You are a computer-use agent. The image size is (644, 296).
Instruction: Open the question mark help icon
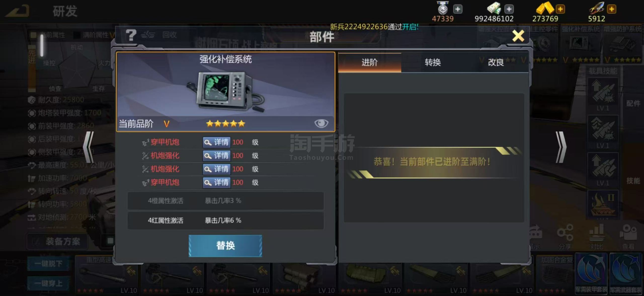tap(131, 35)
